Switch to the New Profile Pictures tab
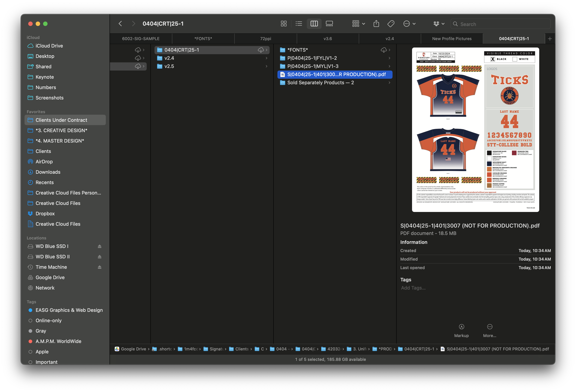 452,39
